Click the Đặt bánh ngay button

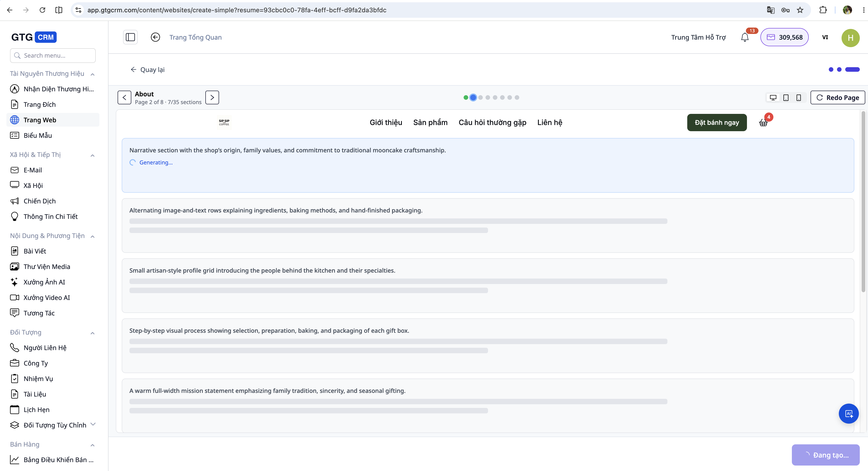click(717, 122)
